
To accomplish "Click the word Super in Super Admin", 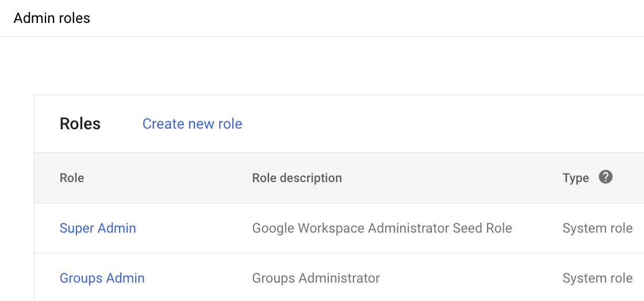I will pos(77,228).
